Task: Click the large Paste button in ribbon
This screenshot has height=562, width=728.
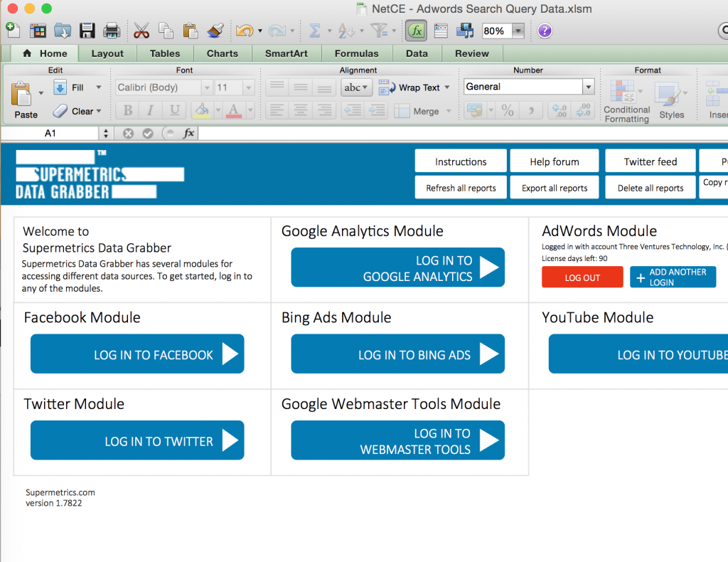Action: point(21,100)
